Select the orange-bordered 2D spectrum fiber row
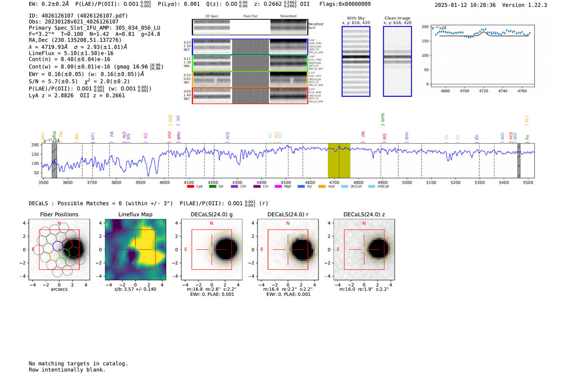Image resolution: width=576 pixels, height=392 pixels. point(250,79)
